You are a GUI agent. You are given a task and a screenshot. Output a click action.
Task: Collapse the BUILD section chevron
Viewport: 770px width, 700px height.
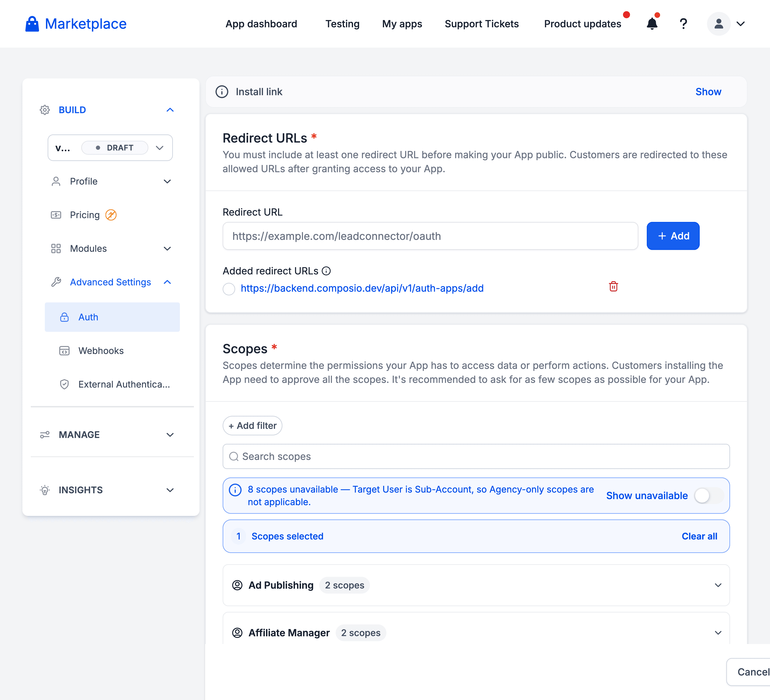point(170,110)
